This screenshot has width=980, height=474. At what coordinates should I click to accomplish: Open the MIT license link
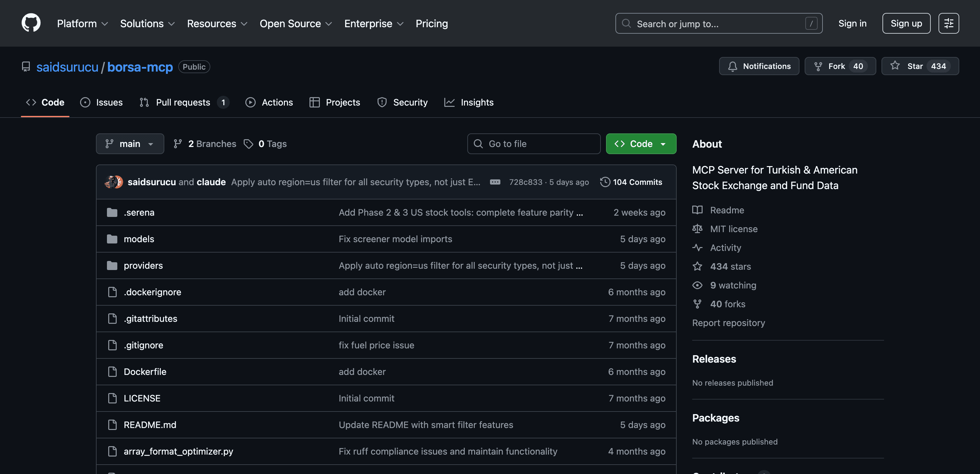coord(733,229)
